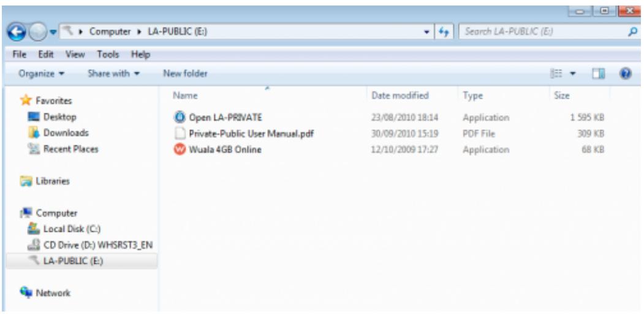
Task: Click date 23/08/2010 18:14
Action: (405, 118)
